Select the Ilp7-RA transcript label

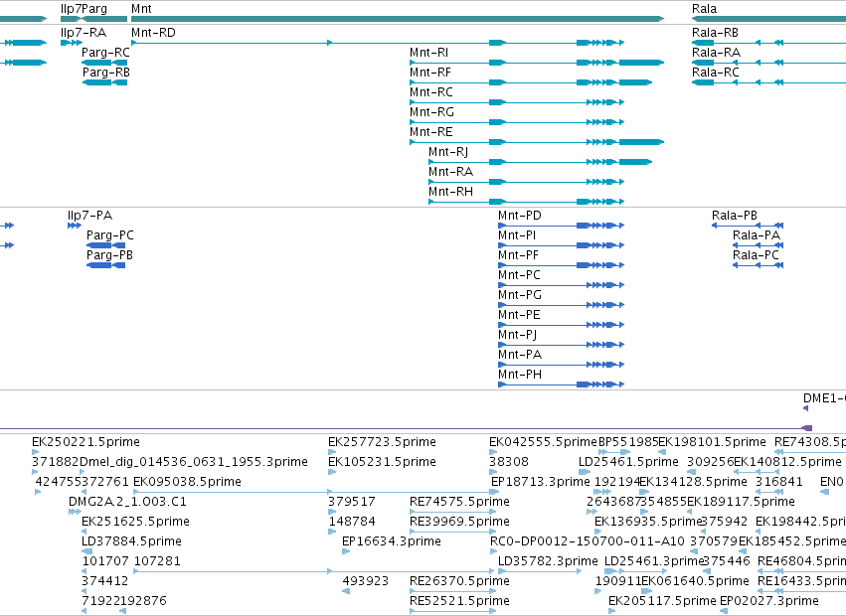click(x=84, y=33)
